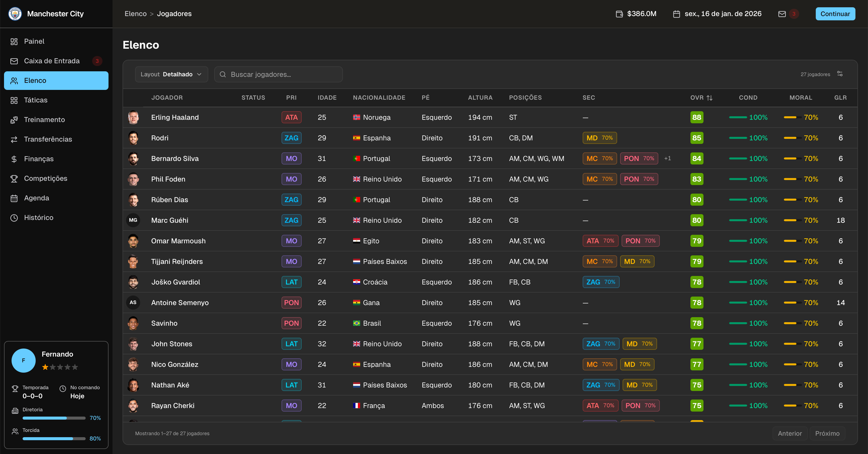Open the table filter settings icon

[840, 74]
